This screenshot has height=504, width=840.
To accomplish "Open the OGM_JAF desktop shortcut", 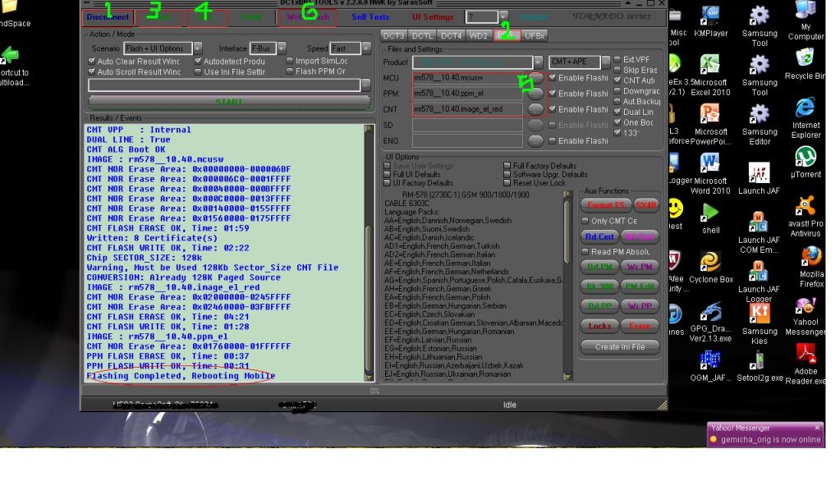I will pos(710,366).
